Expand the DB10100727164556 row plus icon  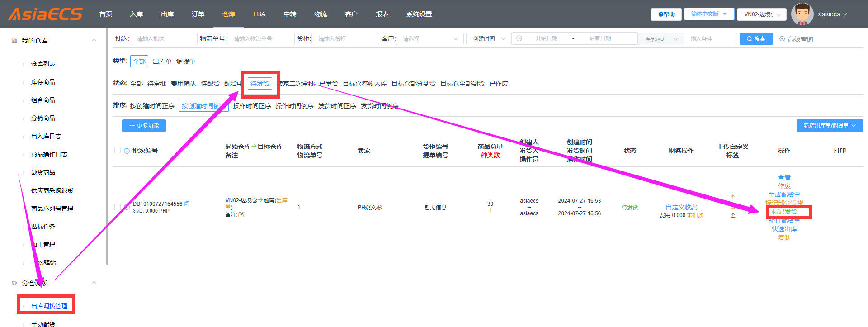[127, 207]
